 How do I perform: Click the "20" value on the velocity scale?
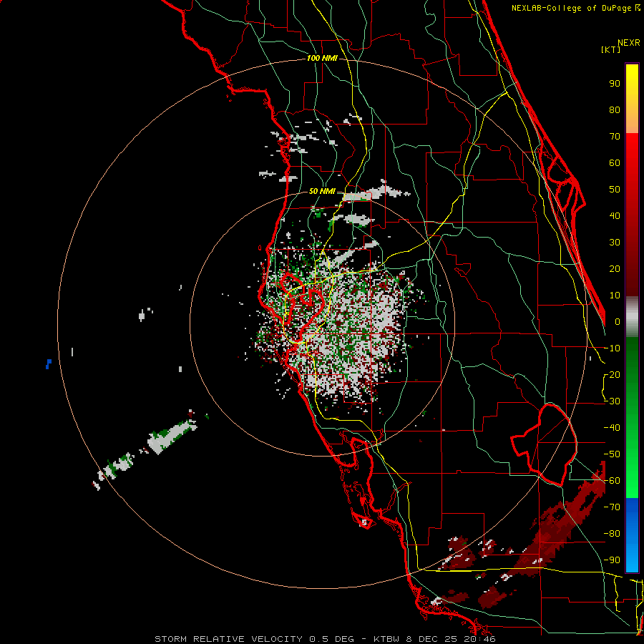coord(615,268)
